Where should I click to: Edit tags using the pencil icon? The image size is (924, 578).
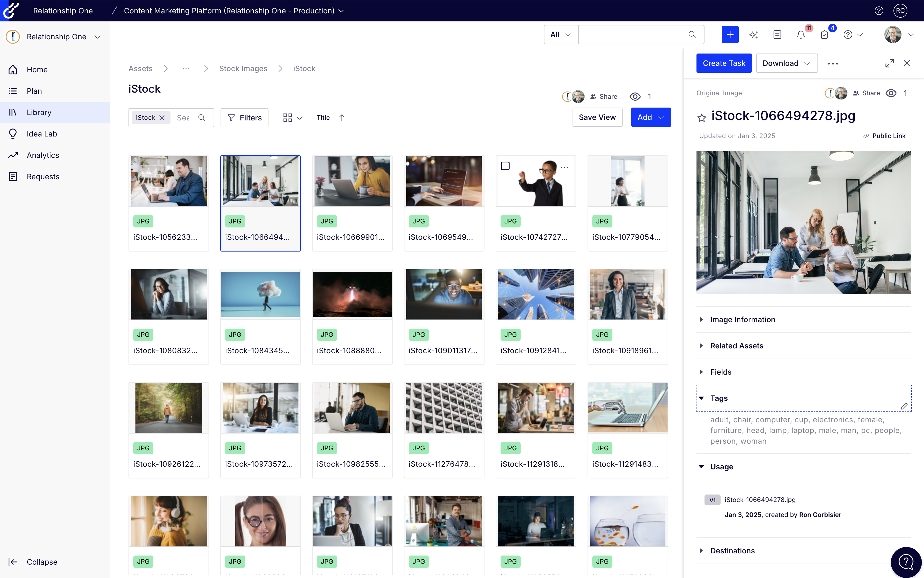pyautogui.click(x=904, y=406)
